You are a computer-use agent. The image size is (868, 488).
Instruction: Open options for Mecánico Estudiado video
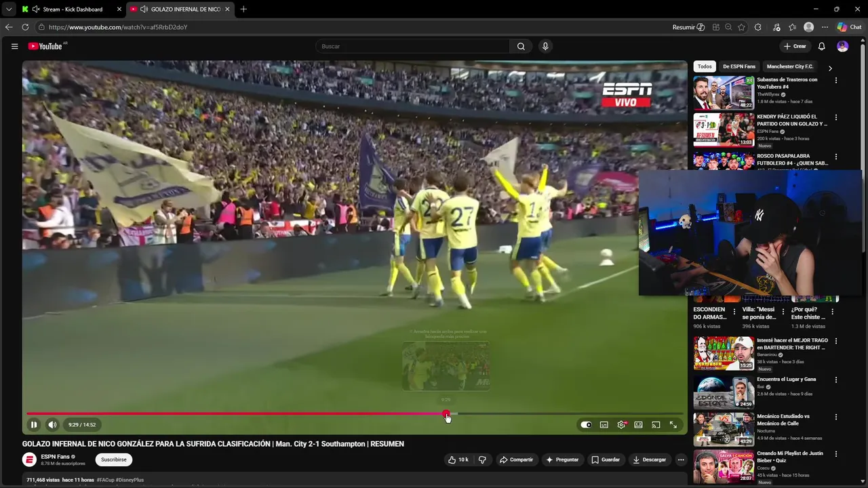835,417
